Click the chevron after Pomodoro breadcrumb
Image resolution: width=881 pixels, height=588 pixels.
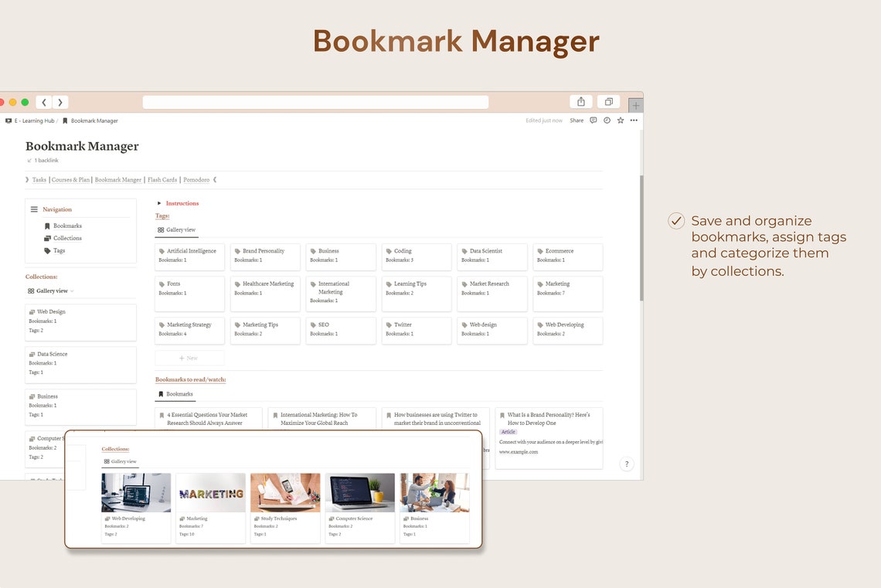coord(214,179)
